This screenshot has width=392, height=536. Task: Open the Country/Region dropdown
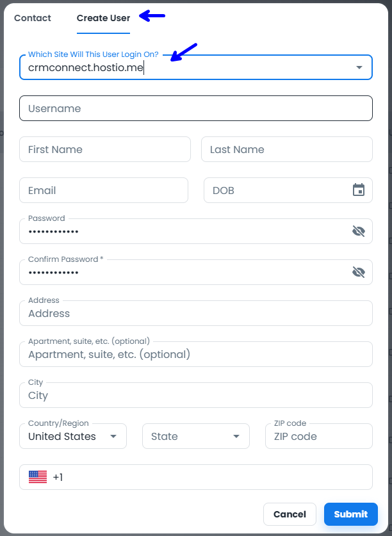tap(72, 436)
